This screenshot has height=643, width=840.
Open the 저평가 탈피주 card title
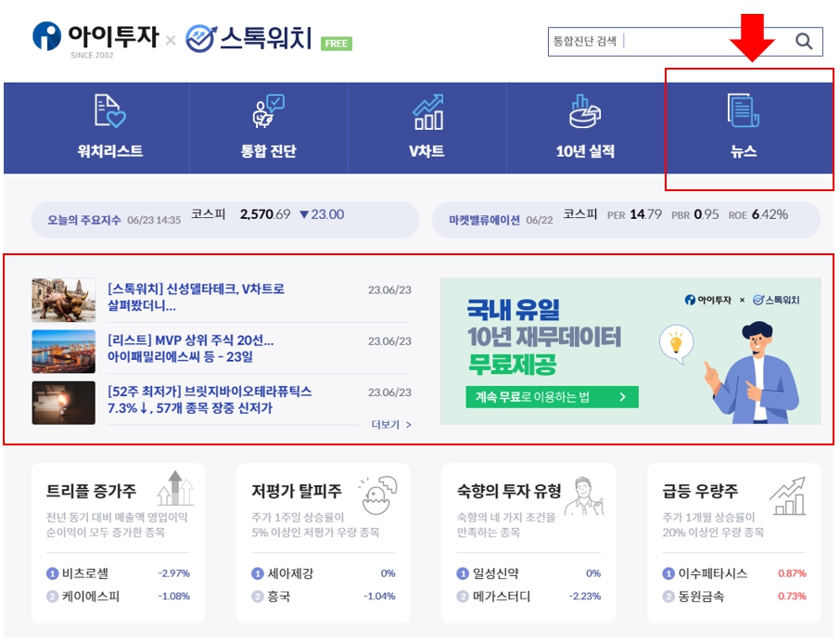tap(297, 491)
